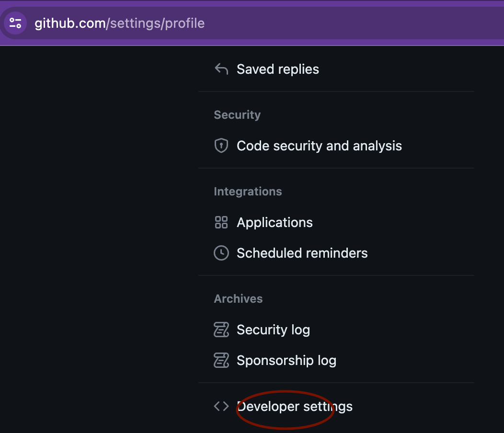This screenshot has height=433, width=504.
Task: Open site information icon in address bar
Action: pos(15,23)
